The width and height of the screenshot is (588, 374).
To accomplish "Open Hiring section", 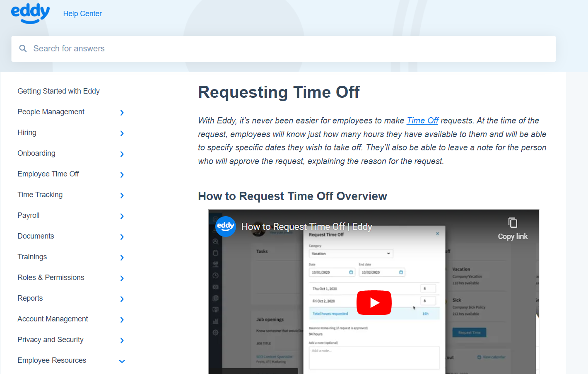I will tap(27, 133).
